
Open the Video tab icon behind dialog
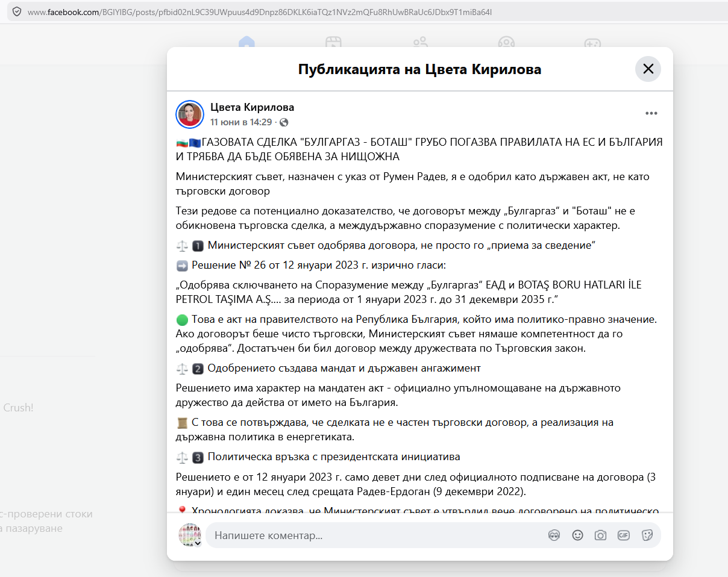click(333, 42)
